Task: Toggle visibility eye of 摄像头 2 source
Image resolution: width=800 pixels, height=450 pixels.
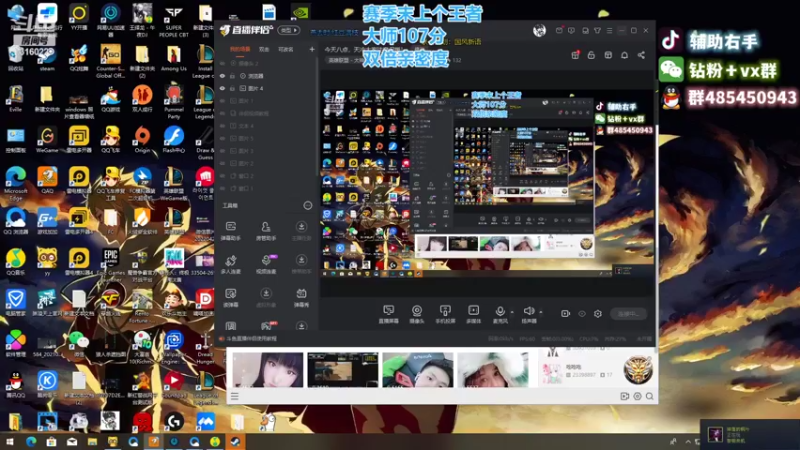Action: [x=222, y=63]
